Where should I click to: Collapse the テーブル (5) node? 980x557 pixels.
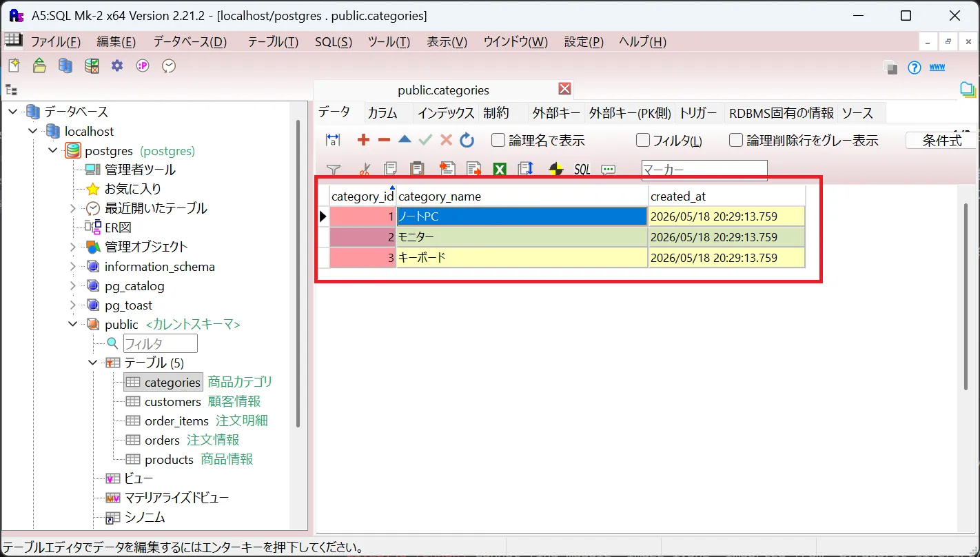pyautogui.click(x=93, y=363)
